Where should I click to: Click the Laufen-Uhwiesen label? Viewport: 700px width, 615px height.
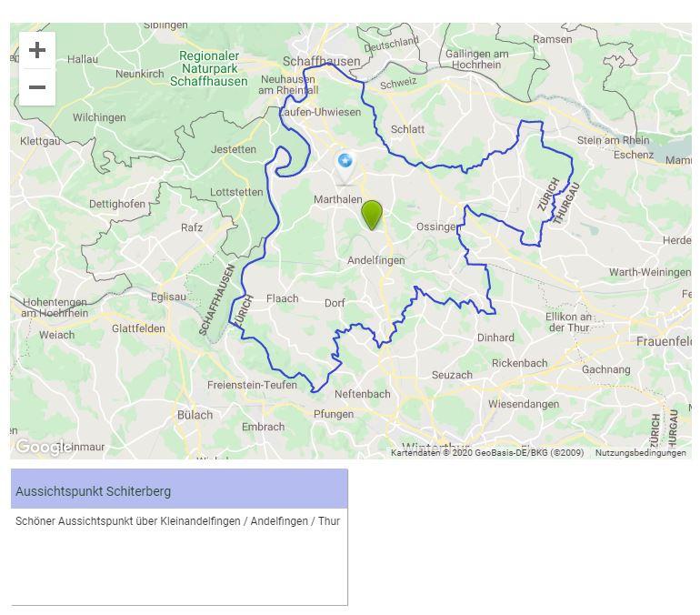tap(320, 112)
